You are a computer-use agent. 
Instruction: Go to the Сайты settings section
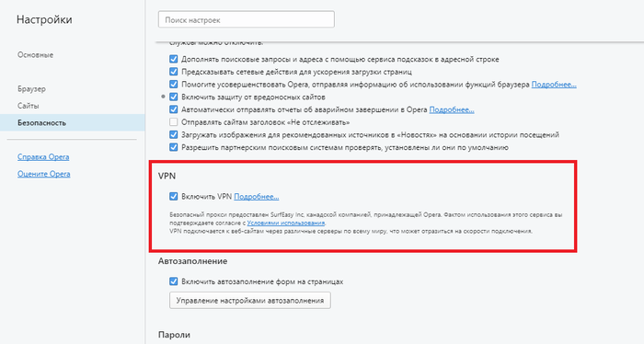(29, 106)
